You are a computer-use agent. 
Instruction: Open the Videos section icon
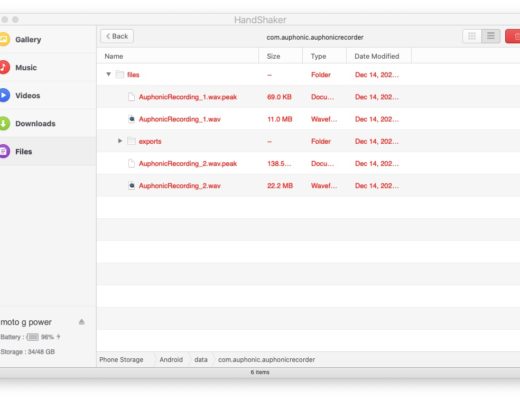[4, 95]
